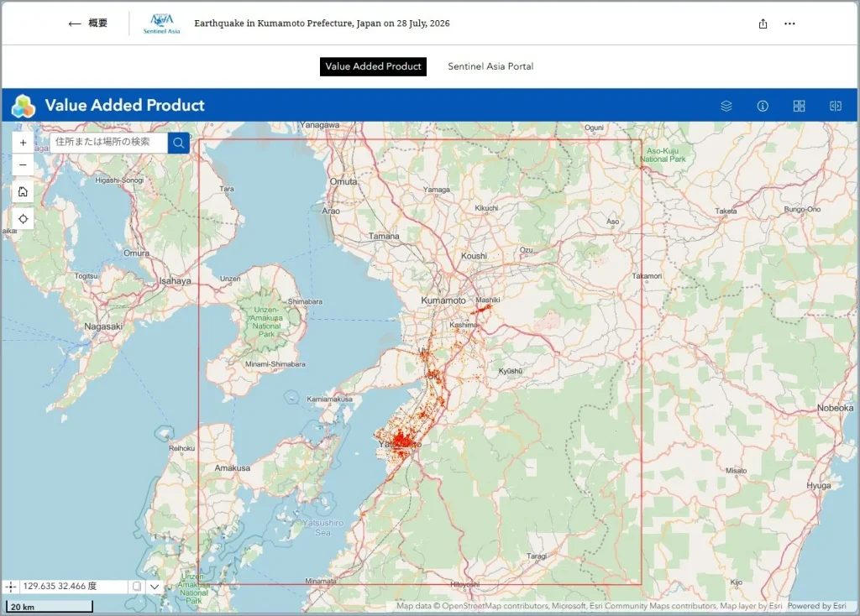This screenshot has width=860, height=616.
Task: Click the information icon in header
Action: (763, 106)
